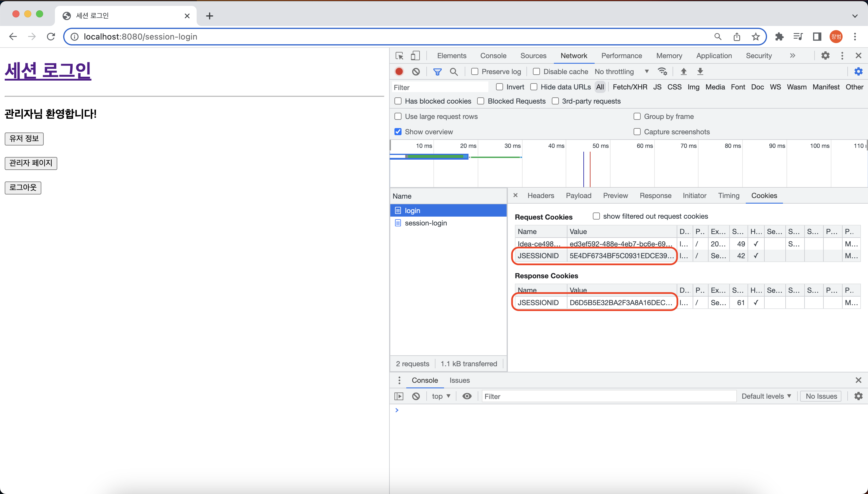Switch to the Headers tab
Screen dimensions: 868x494
(541, 195)
